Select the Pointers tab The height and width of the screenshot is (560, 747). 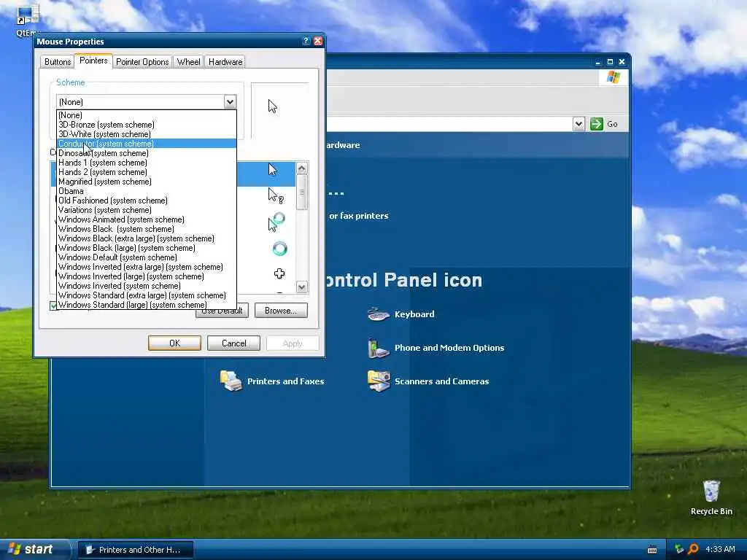pos(93,61)
